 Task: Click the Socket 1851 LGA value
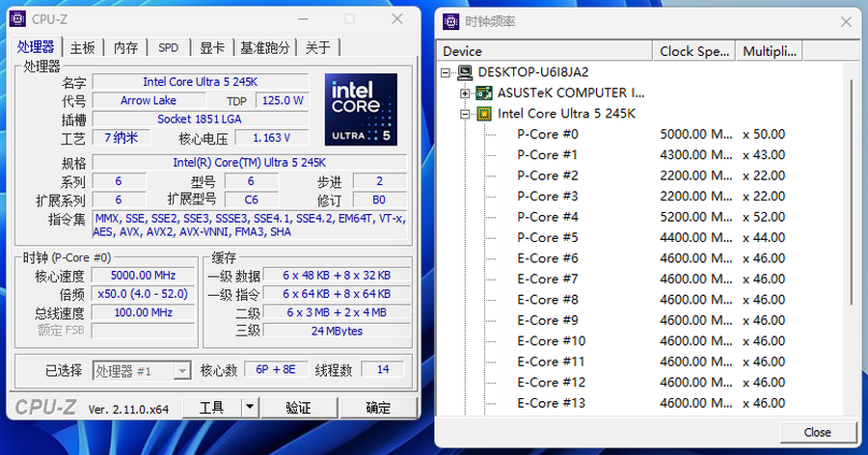coord(201,119)
